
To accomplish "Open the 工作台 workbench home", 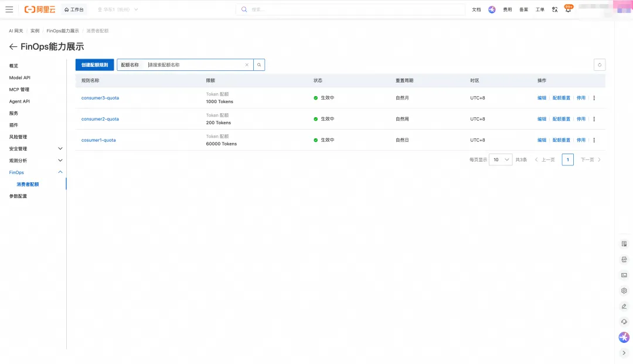I will point(74,9).
